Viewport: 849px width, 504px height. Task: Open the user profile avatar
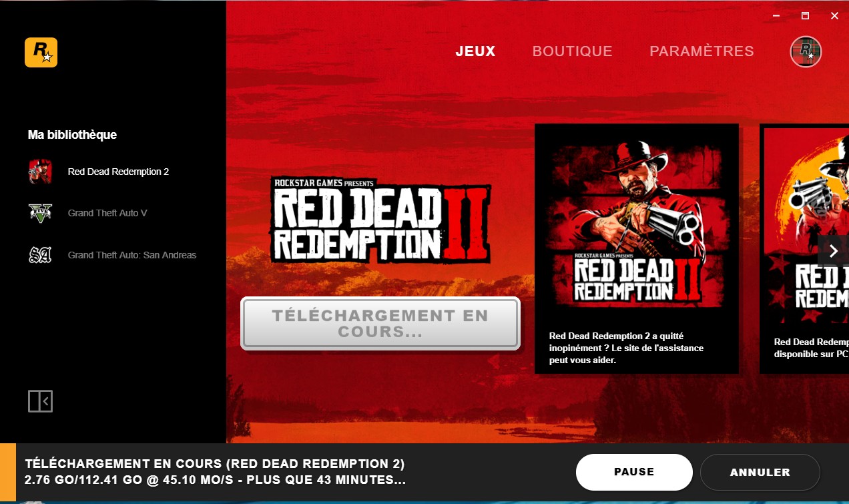pos(806,51)
